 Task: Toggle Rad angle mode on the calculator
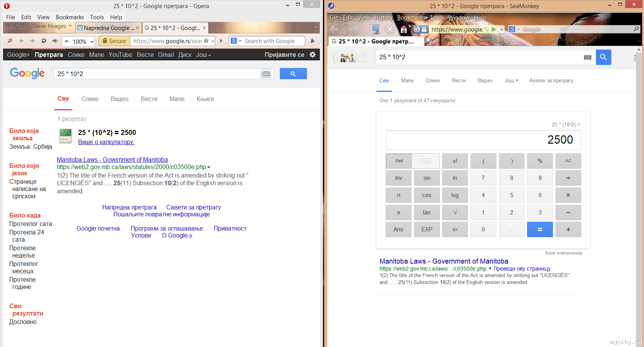pos(399,161)
